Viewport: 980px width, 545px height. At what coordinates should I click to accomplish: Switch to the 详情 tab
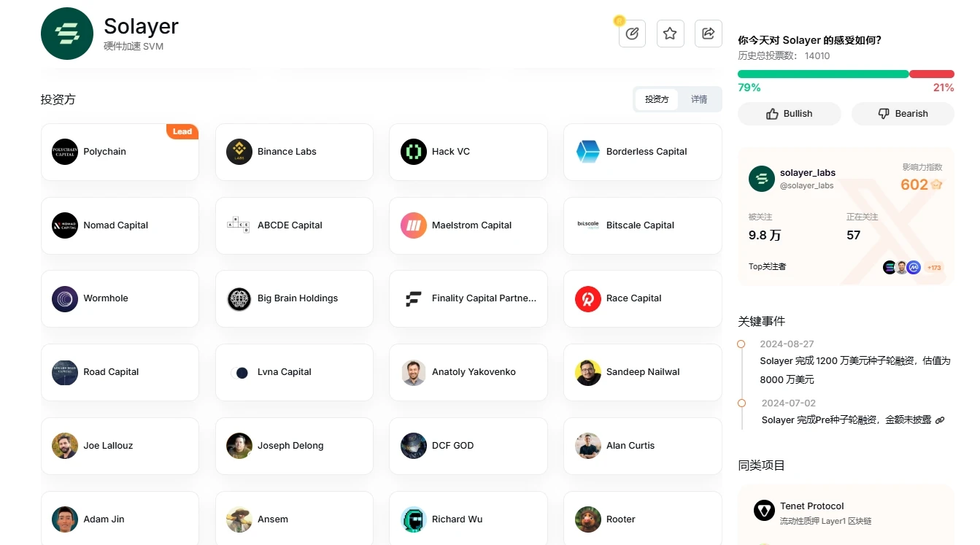point(699,99)
